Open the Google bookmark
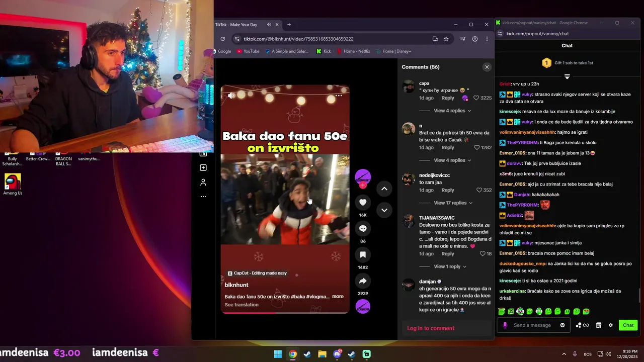Image resolution: width=644 pixels, height=362 pixels. tap(222, 51)
